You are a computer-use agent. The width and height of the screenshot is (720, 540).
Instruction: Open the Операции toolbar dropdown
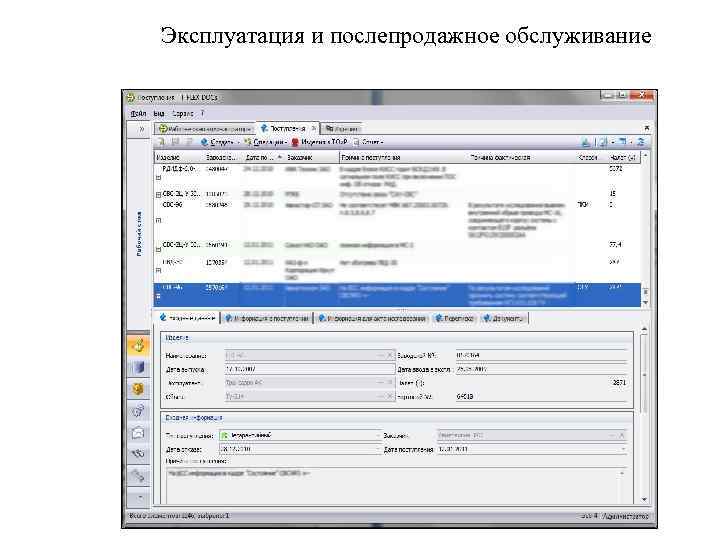point(266,142)
